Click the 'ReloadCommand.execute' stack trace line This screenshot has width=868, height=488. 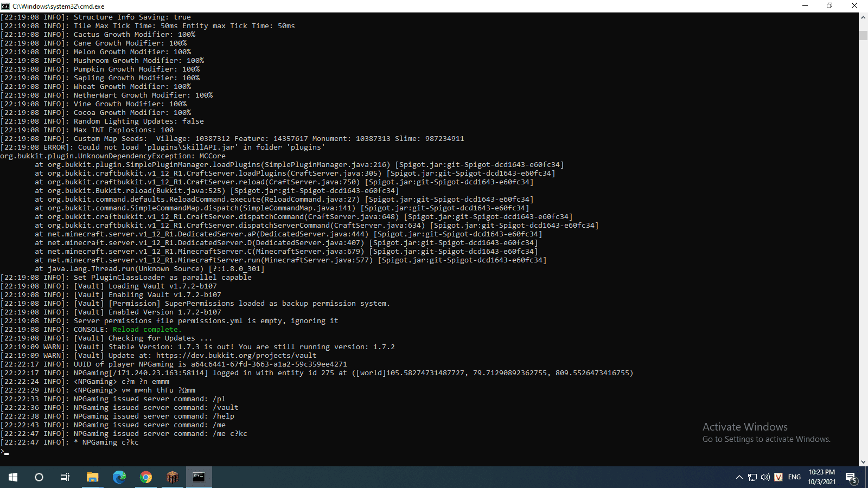point(284,200)
